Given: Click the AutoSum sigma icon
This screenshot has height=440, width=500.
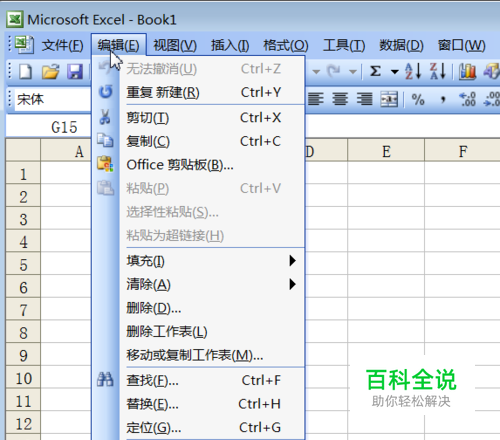Looking at the screenshot, I should tap(375, 71).
